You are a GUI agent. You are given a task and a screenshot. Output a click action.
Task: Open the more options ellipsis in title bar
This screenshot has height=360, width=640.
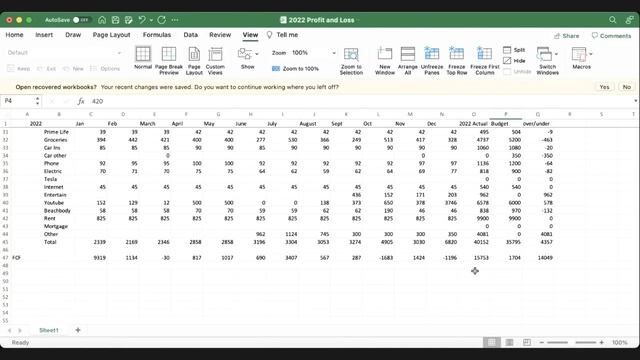[x=175, y=20]
